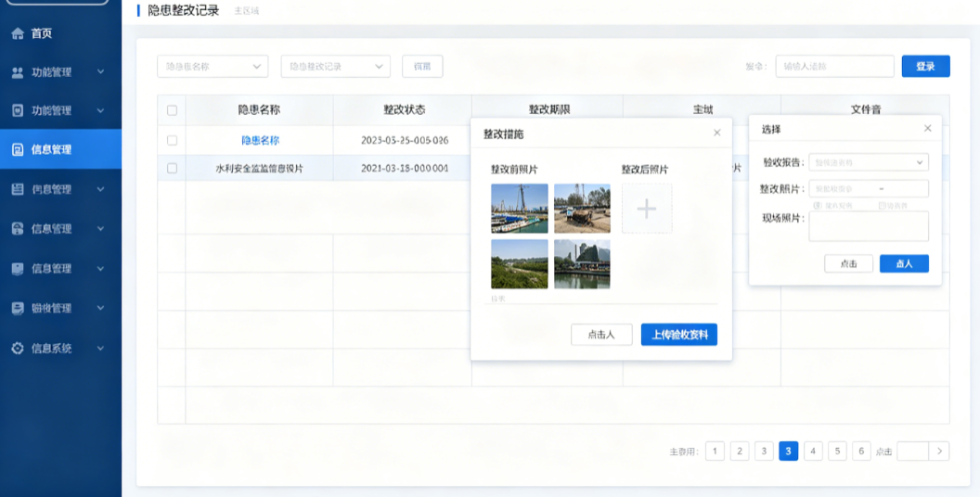The height and width of the screenshot is (497, 980).
Task: Click the note icon beside 验收管理
Action: 18,308
